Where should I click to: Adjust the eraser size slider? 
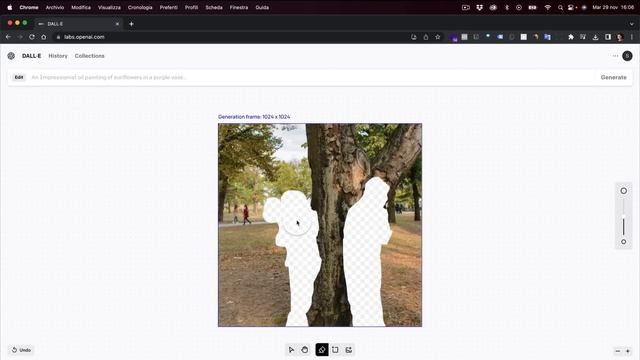pyautogui.click(x=624, y=216)
